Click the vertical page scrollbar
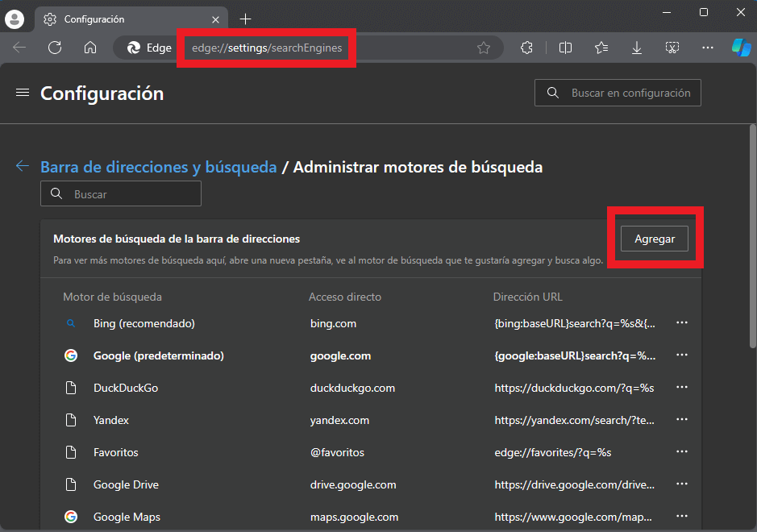 753,236
